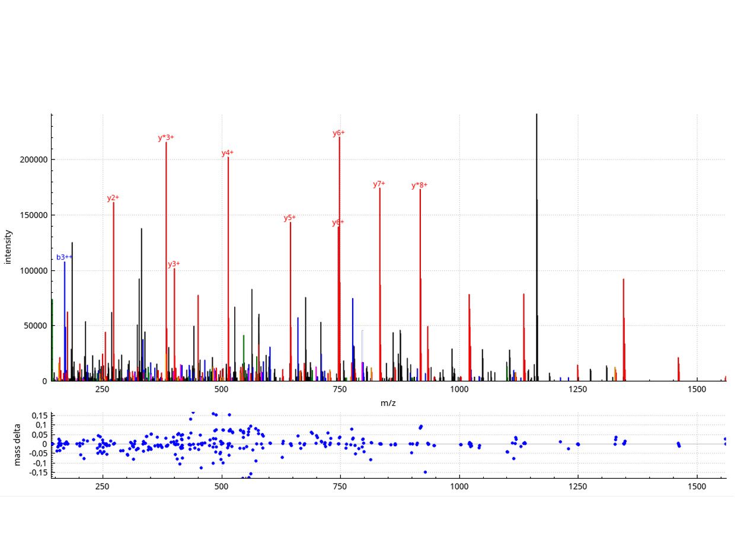Select 750 tick under the mass delta plot
Screen dimensions: 747x560
tap(340, 486)
